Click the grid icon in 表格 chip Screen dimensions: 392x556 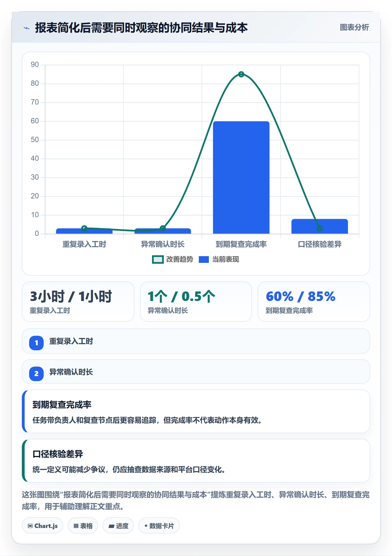[76, 526]
